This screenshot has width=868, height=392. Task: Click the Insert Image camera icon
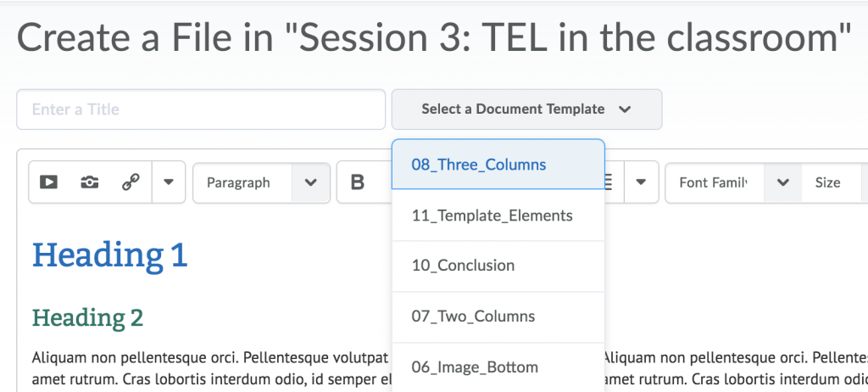(89, 182)
